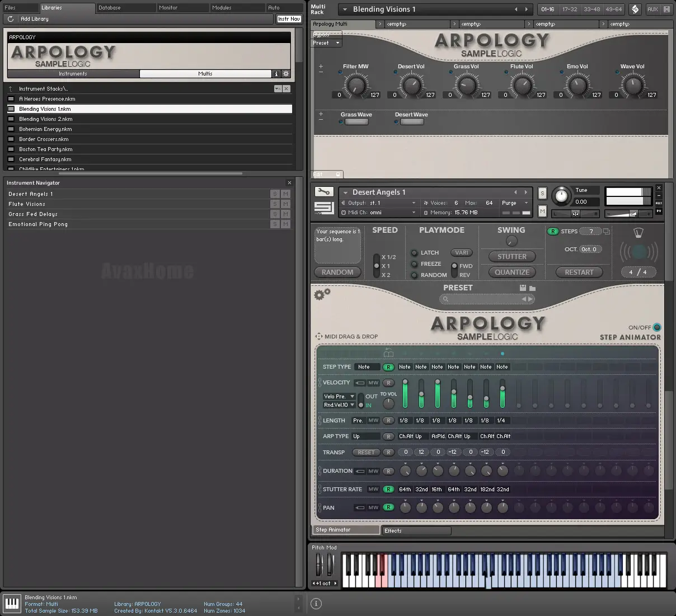Toggle the Steps R randomize button
The height and width of the screenshot is (616, 676).
coord(553,231)
